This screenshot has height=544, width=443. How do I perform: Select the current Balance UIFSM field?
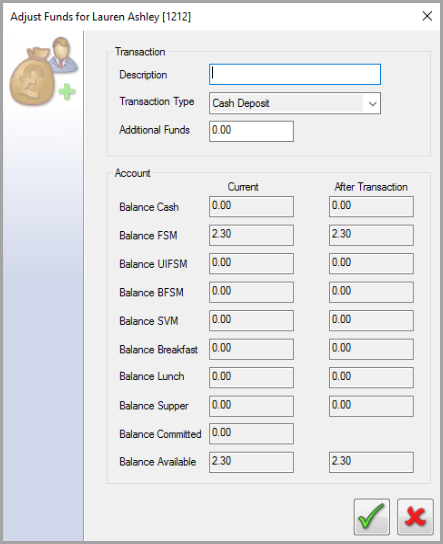[251, 263]
